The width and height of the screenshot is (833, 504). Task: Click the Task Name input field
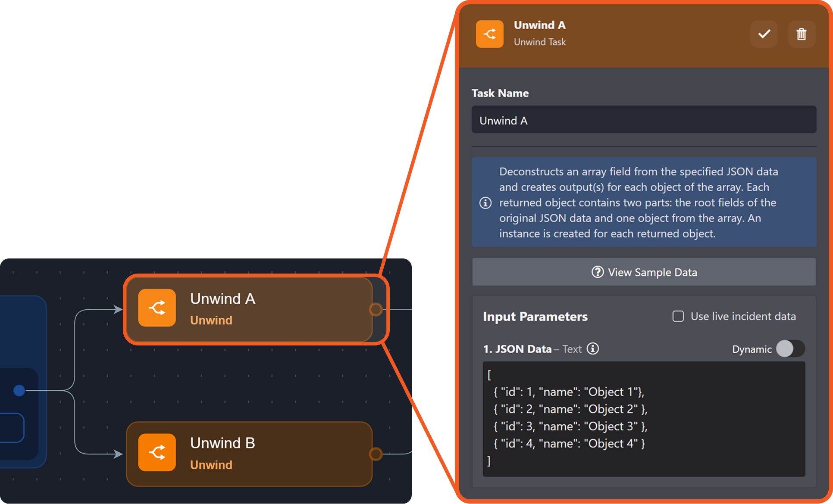[x=643, y=120]
